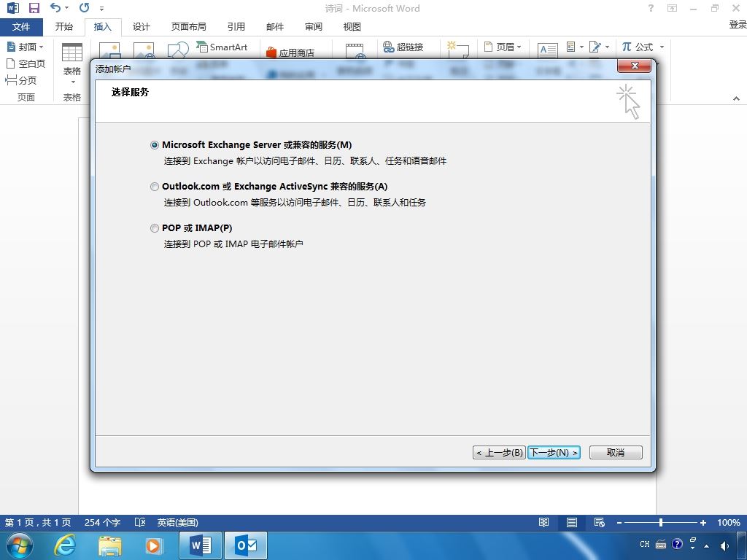Image resolution: width=747 pixels, height=560 pixels.
Task: Expand the 表格 dropdown arrow
Action: [x=73, y=82]
